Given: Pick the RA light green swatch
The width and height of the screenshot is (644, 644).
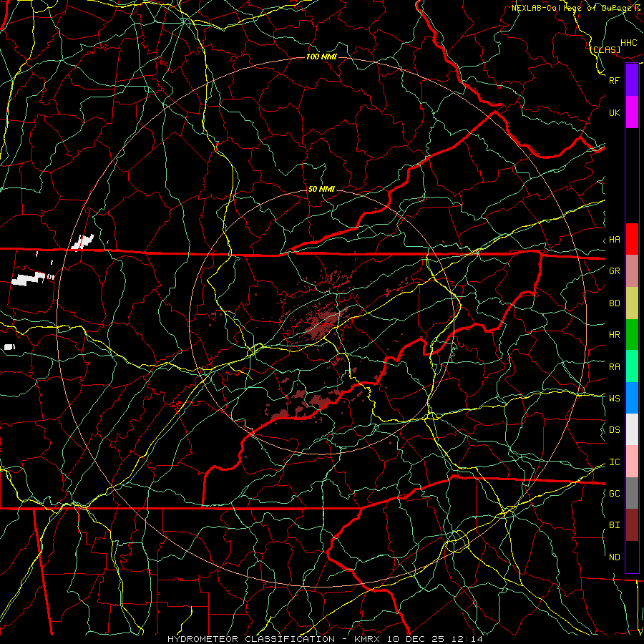Looking at the screenshot, I should click(632, 366).
